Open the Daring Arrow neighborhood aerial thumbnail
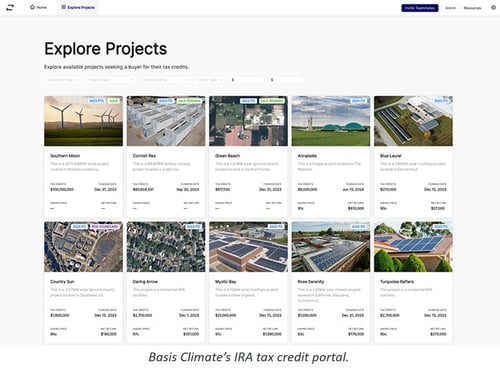Image resolution: width=500 pixels, height=374 pixels. tap(166, 247)
